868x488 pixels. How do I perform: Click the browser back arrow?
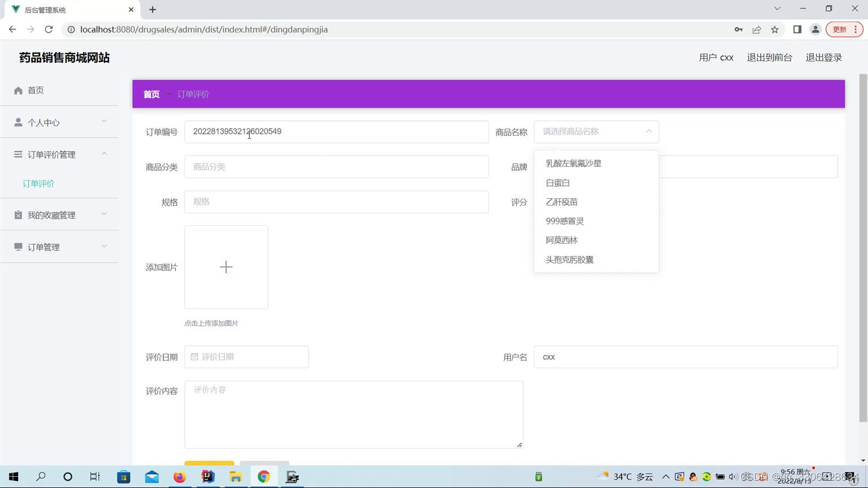(12, 29)
